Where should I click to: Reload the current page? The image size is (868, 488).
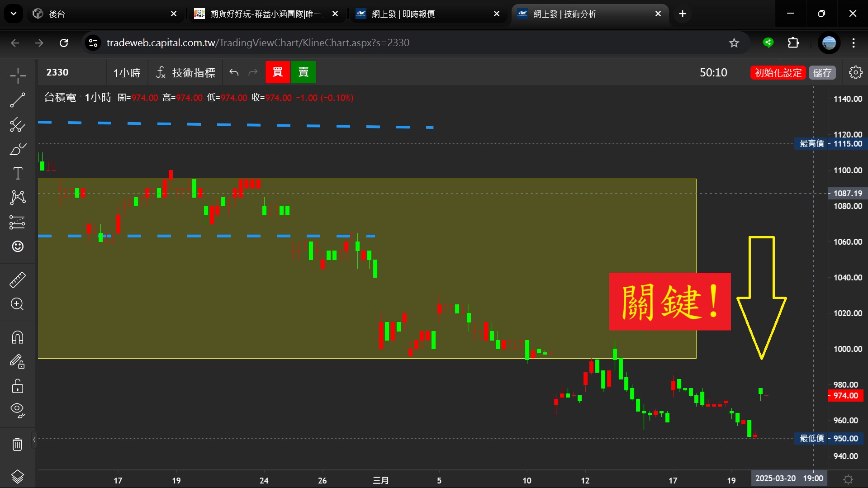coord(64,43)
